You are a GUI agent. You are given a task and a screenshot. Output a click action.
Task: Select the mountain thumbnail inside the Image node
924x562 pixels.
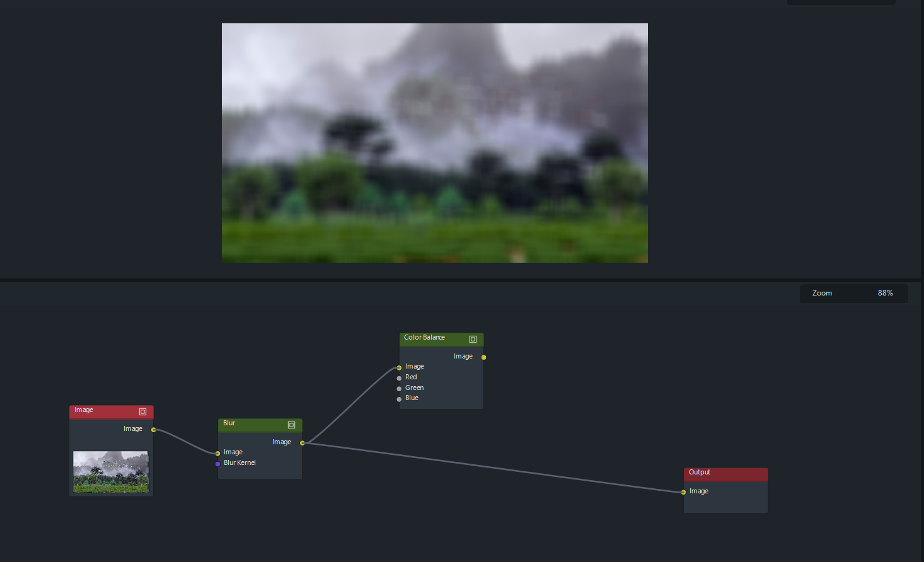pos(110,471)
